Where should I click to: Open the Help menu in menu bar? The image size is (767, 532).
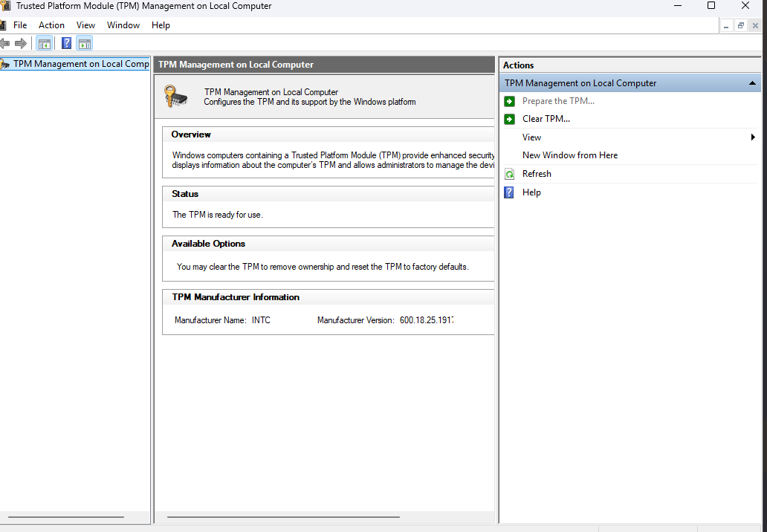point(161,25)
